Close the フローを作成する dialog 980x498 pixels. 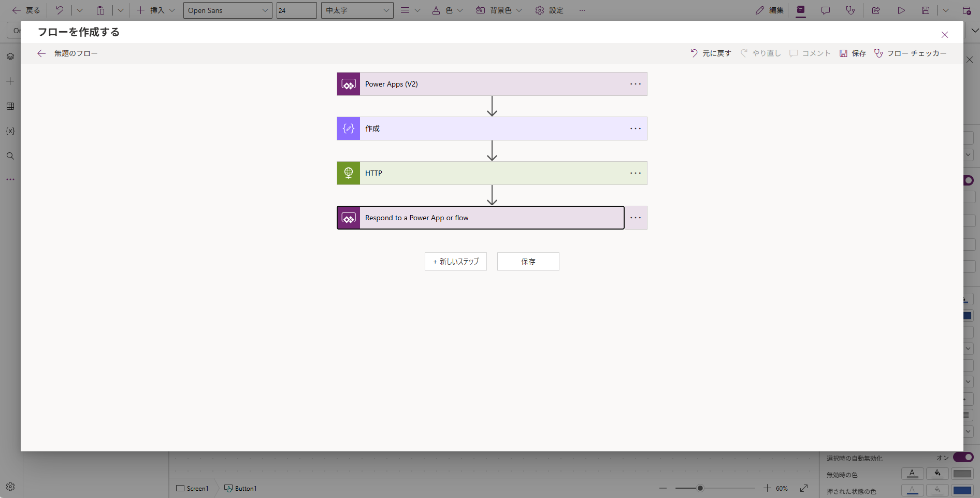coord(945,35)
